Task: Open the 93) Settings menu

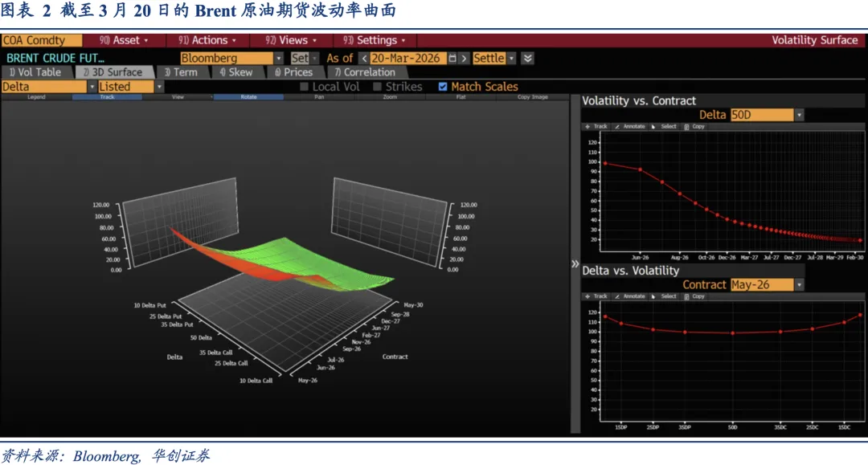Action: 375,40
